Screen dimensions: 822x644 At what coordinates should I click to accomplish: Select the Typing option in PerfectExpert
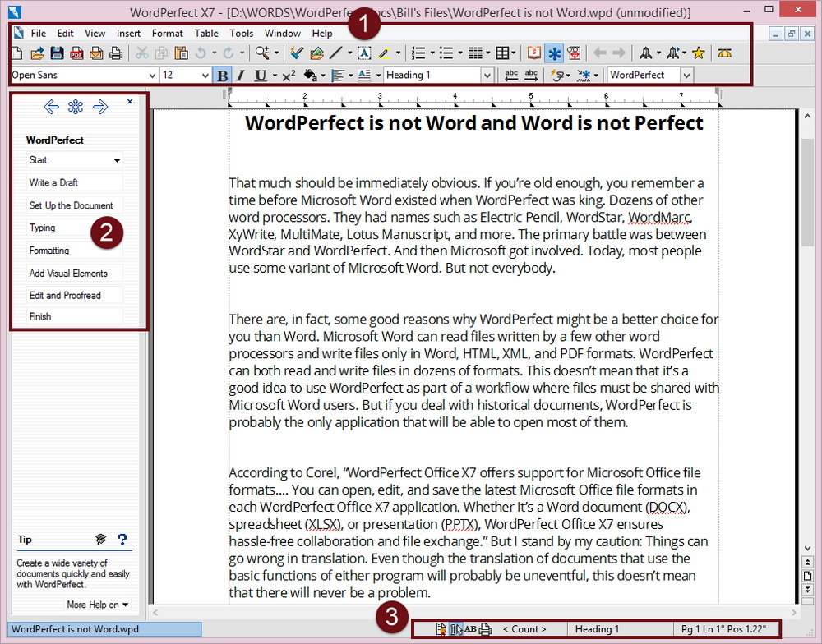pyautogui.click(x=75, y=228)
